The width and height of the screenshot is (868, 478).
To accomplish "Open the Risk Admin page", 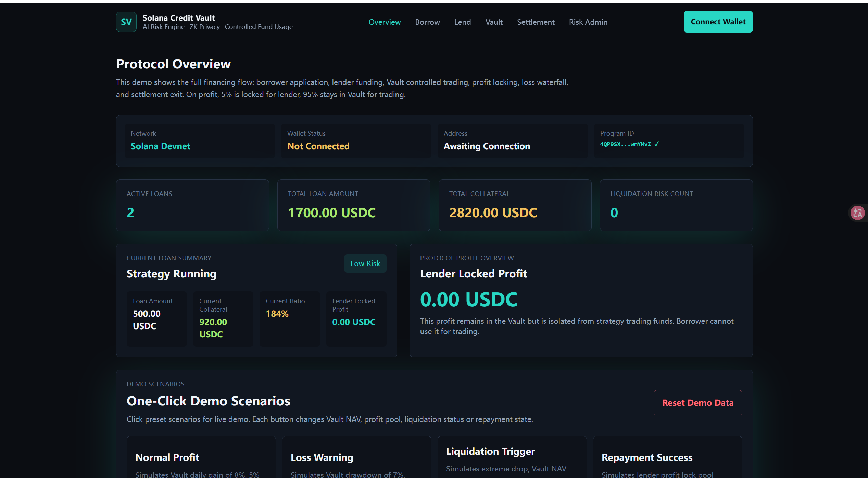I will pyautogui.click(x=588, y=22).
